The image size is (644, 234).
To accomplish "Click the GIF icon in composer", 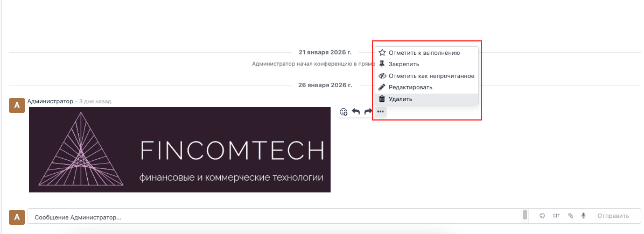I will (556, 216).
